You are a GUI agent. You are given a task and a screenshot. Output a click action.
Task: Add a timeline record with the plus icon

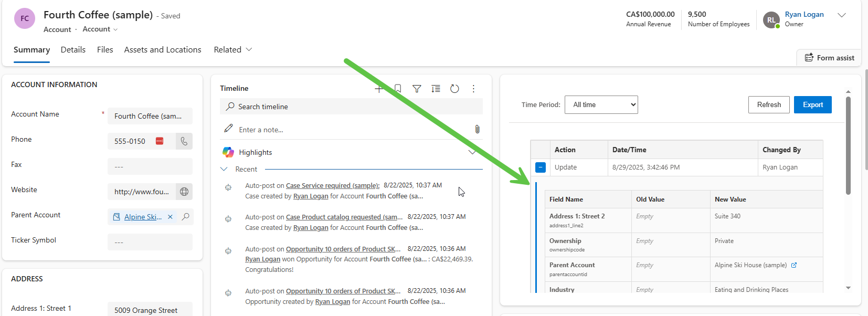pos(379,89)
